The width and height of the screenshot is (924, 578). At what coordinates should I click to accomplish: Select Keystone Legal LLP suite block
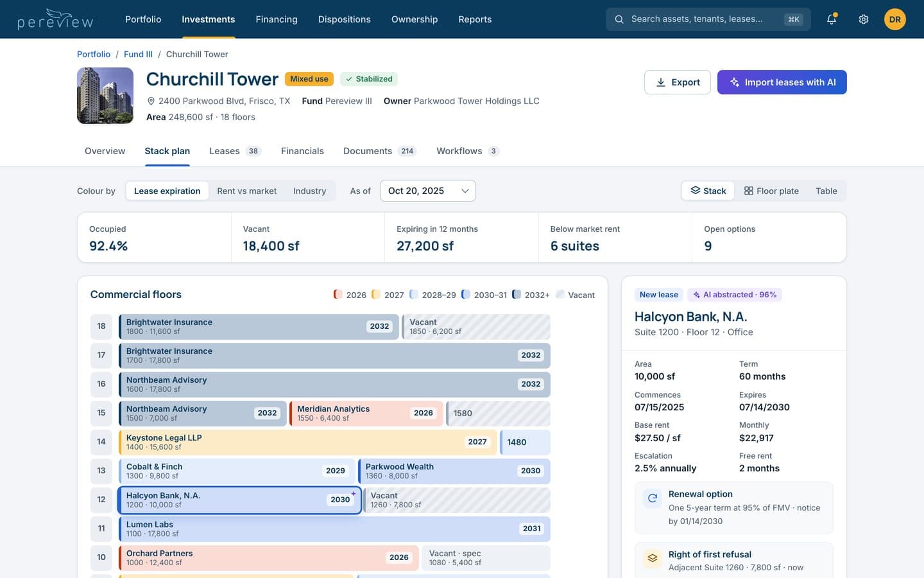[x=308, y=442]
